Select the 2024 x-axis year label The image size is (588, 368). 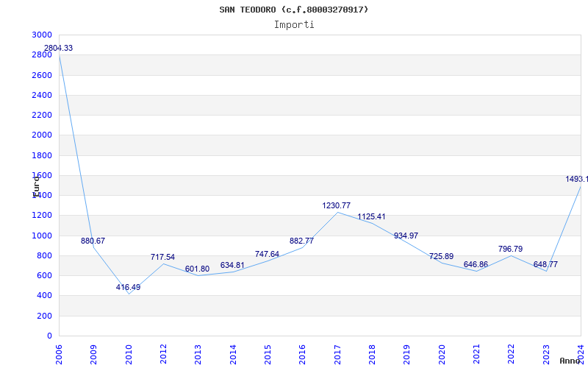580,353
